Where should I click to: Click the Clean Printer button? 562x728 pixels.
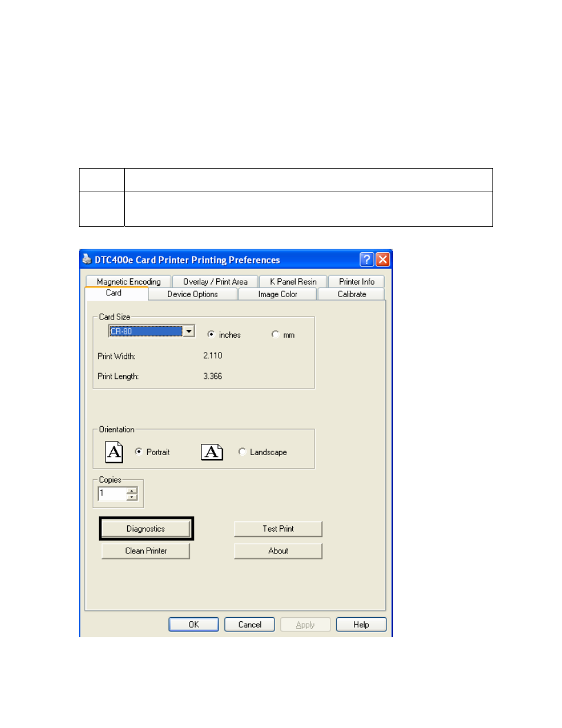[146, 551]
